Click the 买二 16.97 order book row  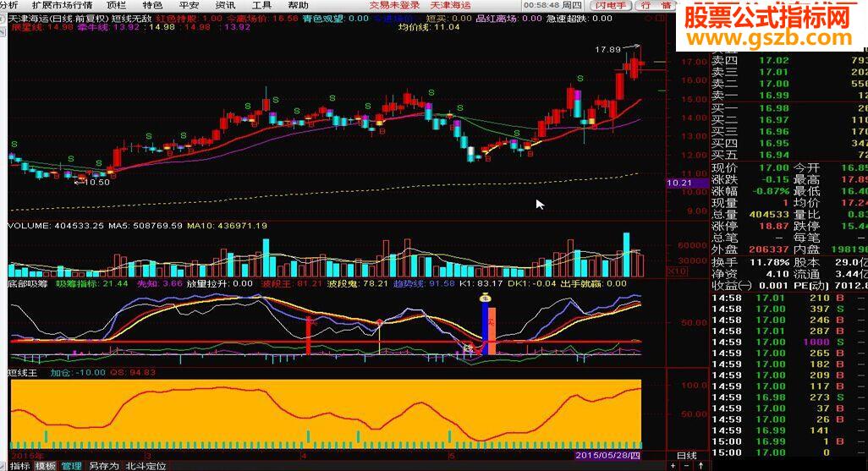click(x=789, y=119)
